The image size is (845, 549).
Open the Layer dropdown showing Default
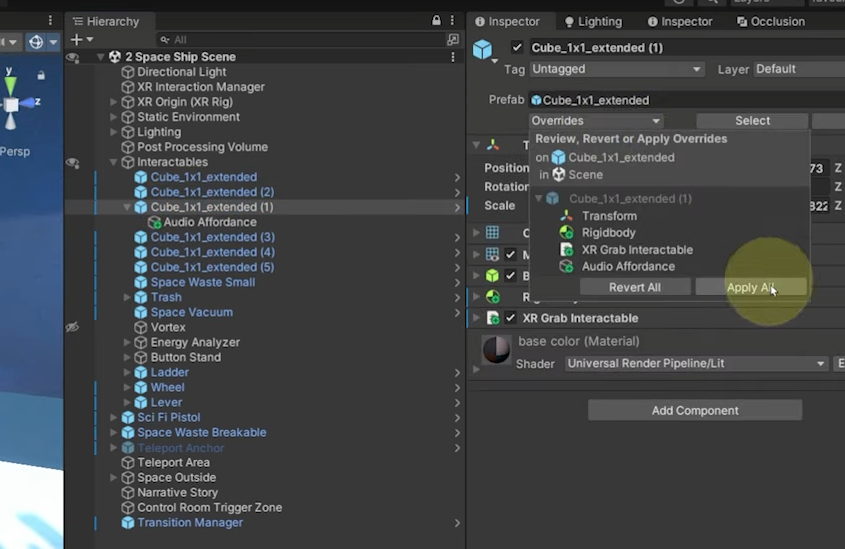click(799, 69)
